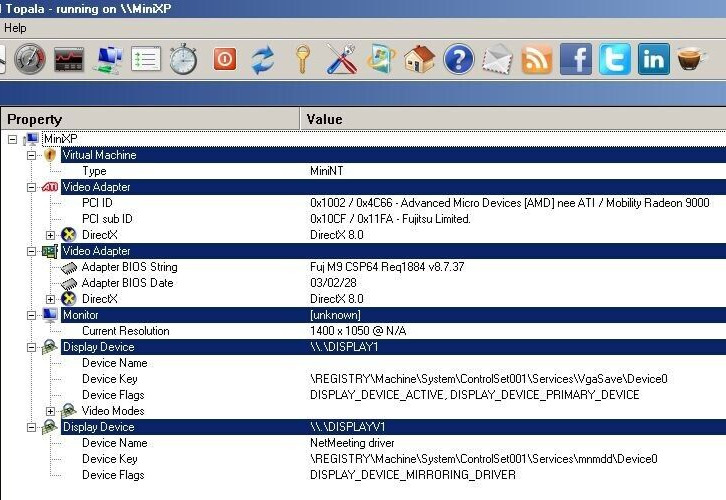This screenshot has width=726, height=500.
Task: Open the screwdriver and wrench tools icon
Action: click(x=342, y=59)
